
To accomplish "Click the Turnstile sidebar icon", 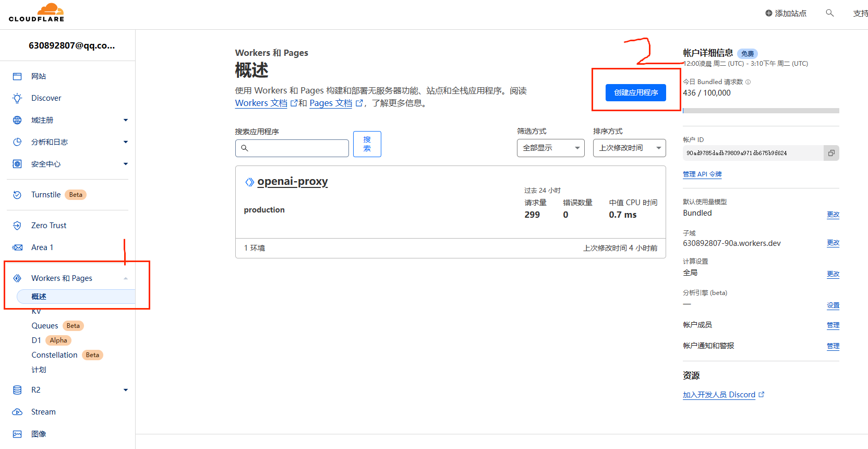I will tap(17, 195).
